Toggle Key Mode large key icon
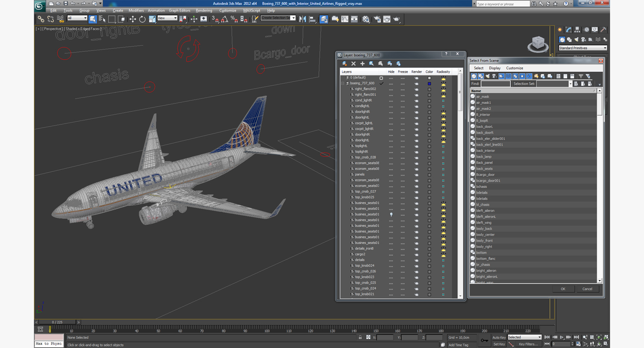The height and width of the screenshot is (348, 644). [484, 340]
